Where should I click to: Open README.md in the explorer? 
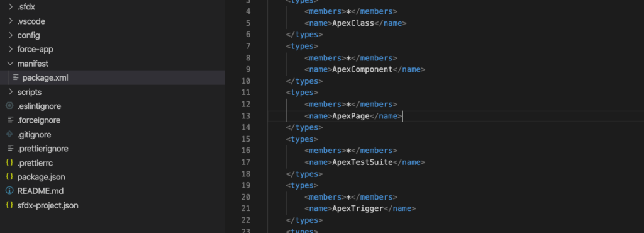pos(40,191)
